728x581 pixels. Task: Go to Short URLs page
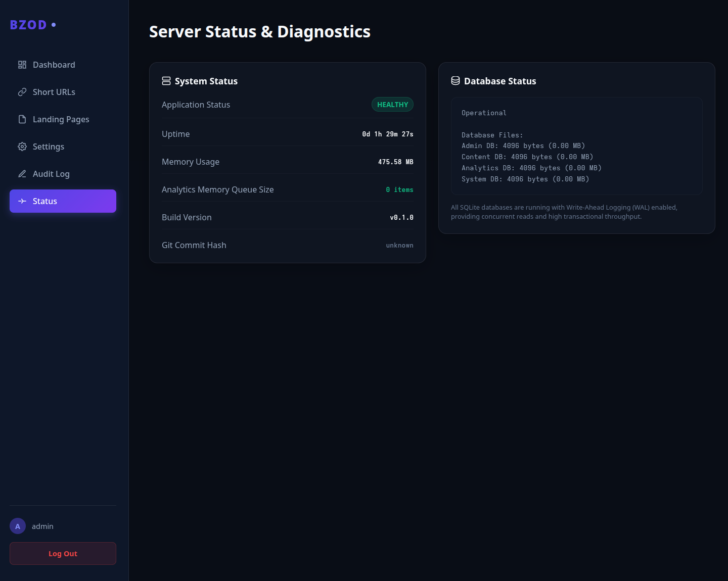tap(63, 92)
